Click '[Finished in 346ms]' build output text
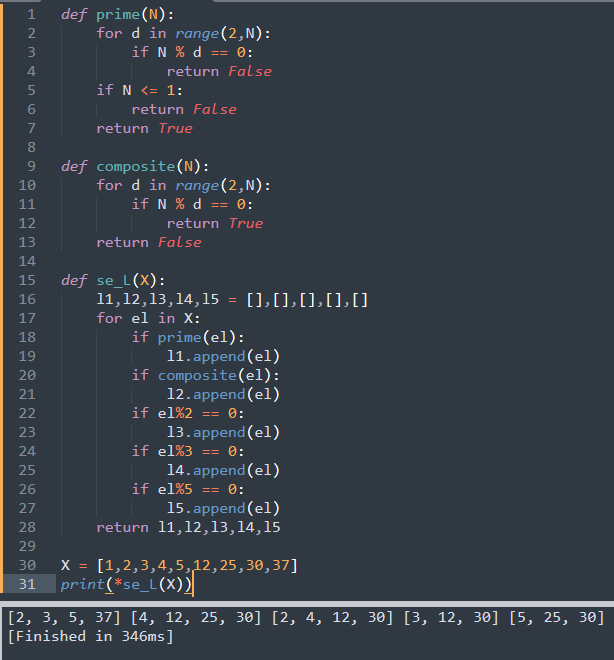Screen dimensions: 614x660 coord(90,636)
